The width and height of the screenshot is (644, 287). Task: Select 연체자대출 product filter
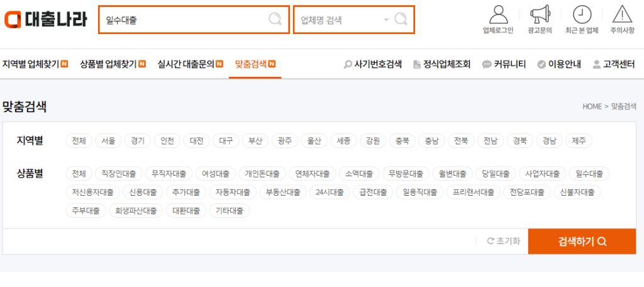[313, 174]
